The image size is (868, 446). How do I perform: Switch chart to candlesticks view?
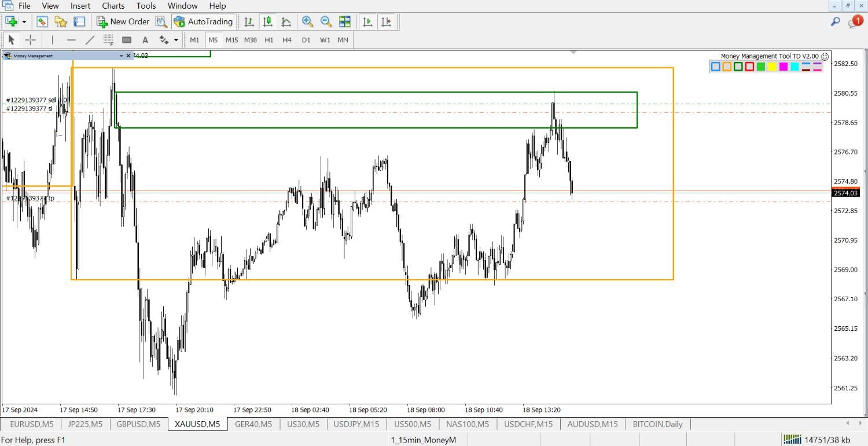[267, 21]
